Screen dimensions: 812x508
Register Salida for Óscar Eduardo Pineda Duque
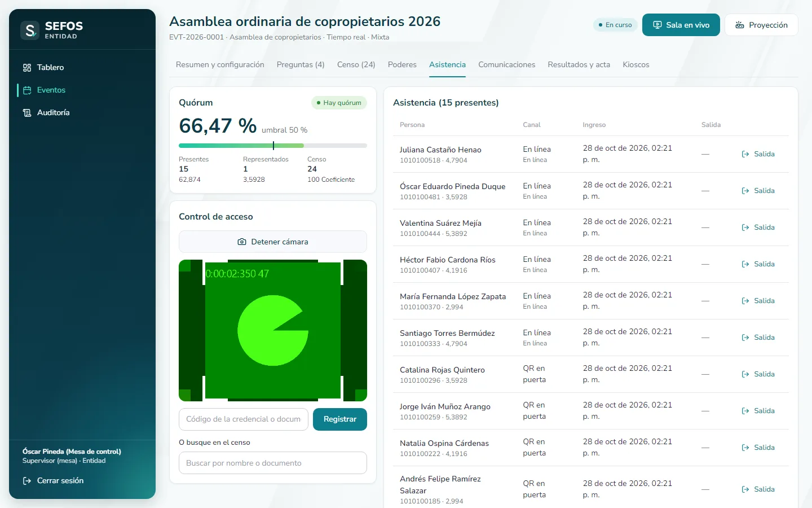758,191
